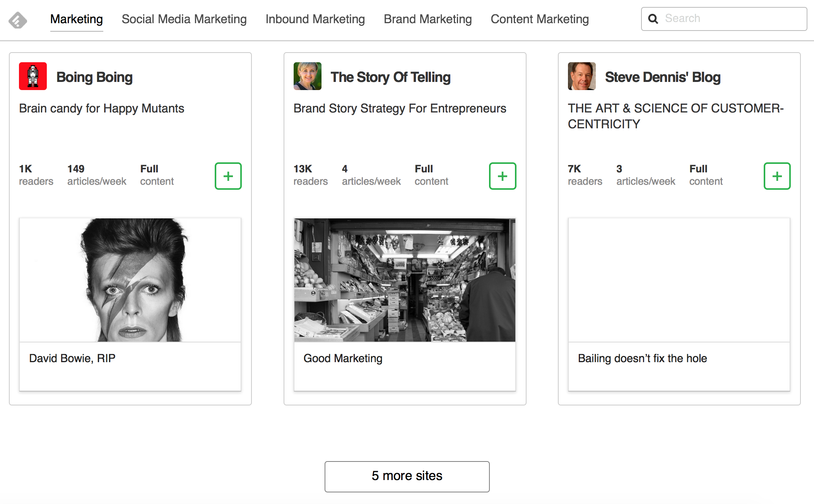The width and height of the screenshot is (814, 504).
Task: Add The Story Of Telling feed
Action: [x=503, y=176]
